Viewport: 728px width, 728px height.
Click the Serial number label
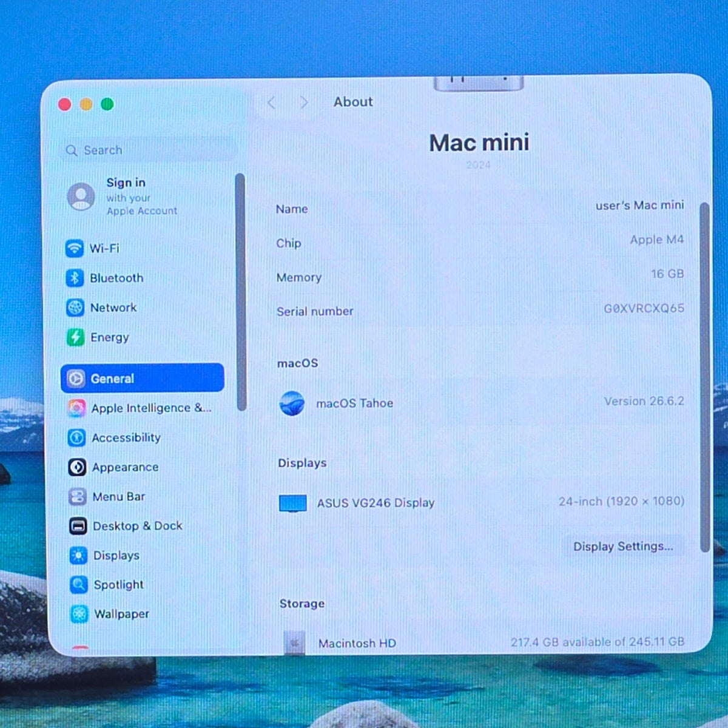click(315, 311)
